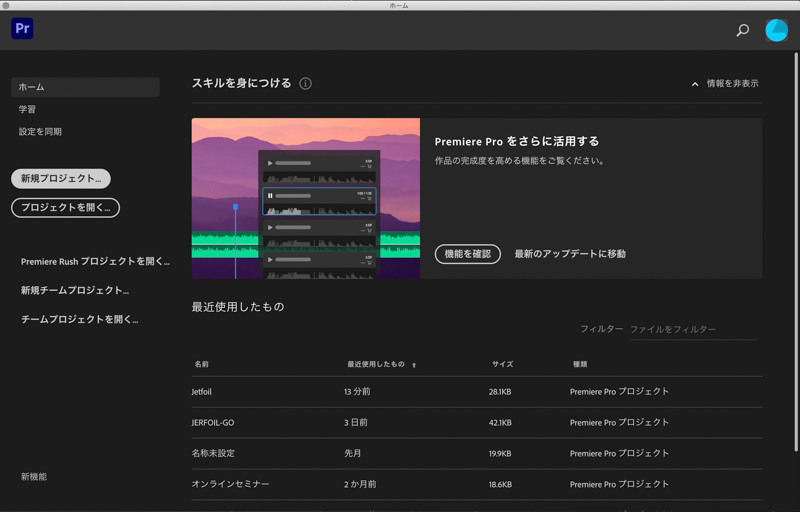The height and width of the screenshot is (512, 800).
Task: Click the Premiere Pro logo icon
Action: coord(22,29)
